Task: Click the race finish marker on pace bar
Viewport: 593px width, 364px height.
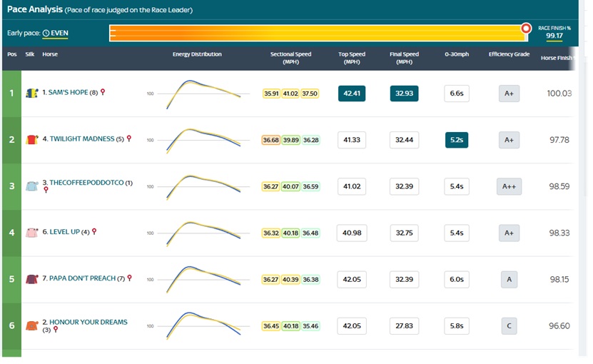Action: [x=526, y=29]
